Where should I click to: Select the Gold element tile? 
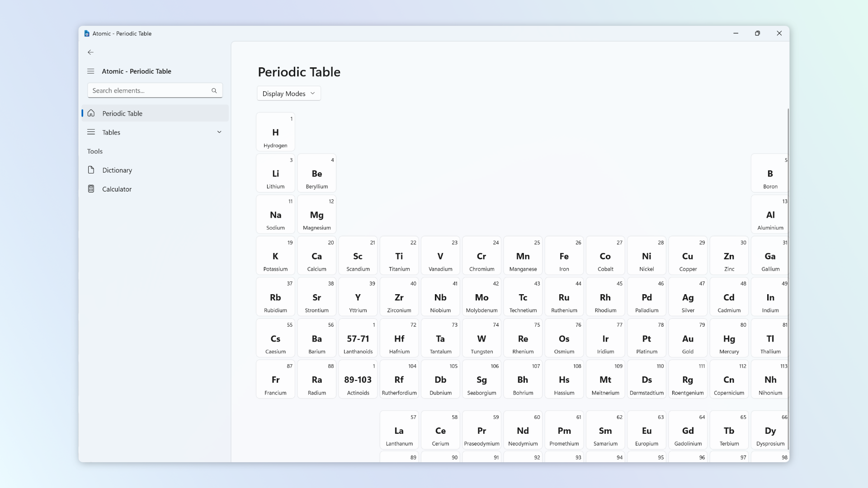688,338
